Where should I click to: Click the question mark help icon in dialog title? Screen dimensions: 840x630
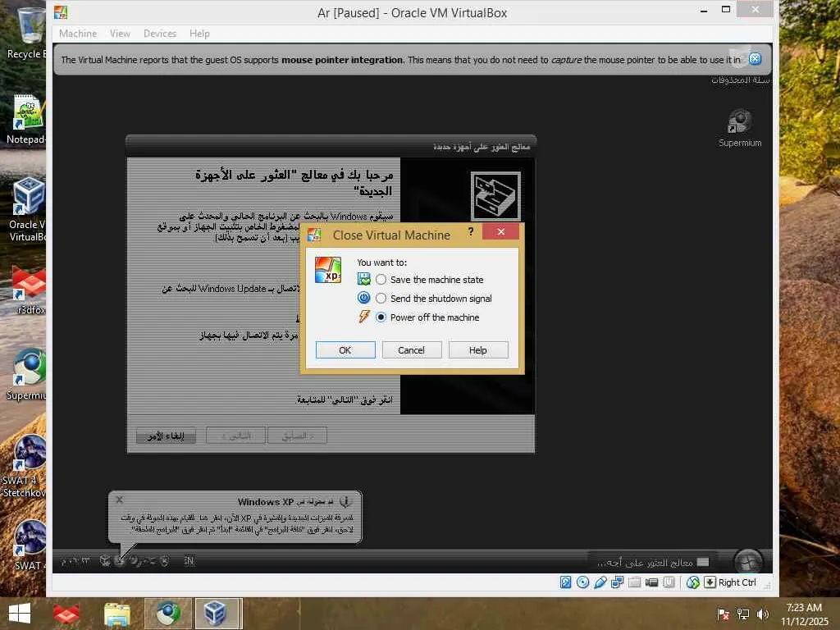(x=470, y=231)
